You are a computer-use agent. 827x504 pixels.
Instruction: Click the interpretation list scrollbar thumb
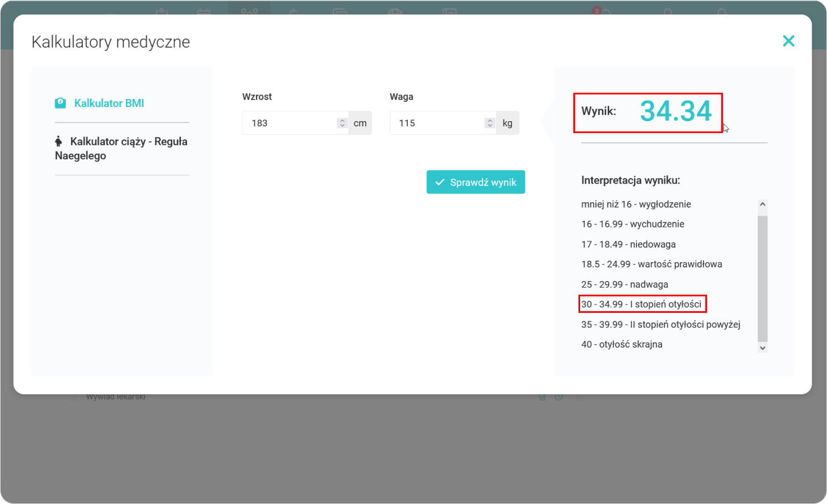point(763,278)
